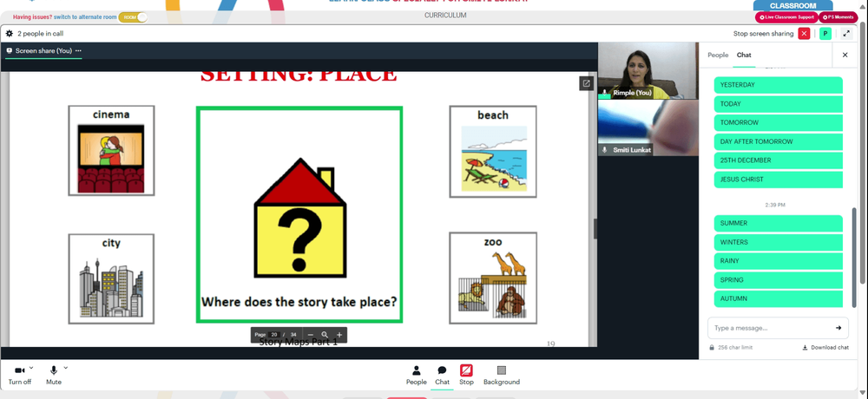Screen dimensions: 868x399
Task: Open Screen share three-dots options menu
Action: (x=78, y=50)
